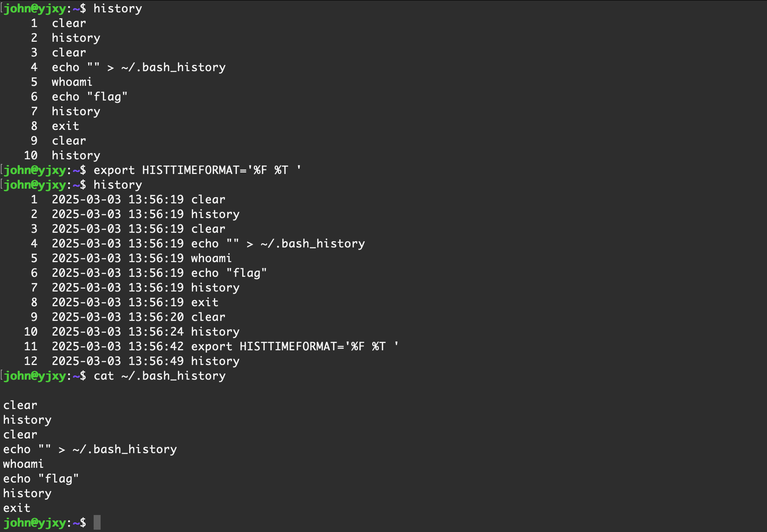Click the cat ~/.bash_history command text

click(x=159, y=376)
